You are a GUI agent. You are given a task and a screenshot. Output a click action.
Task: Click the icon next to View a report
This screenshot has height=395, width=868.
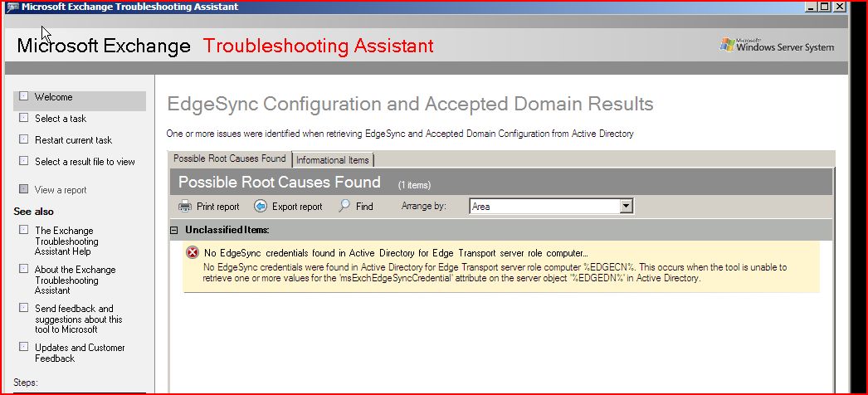23,190
